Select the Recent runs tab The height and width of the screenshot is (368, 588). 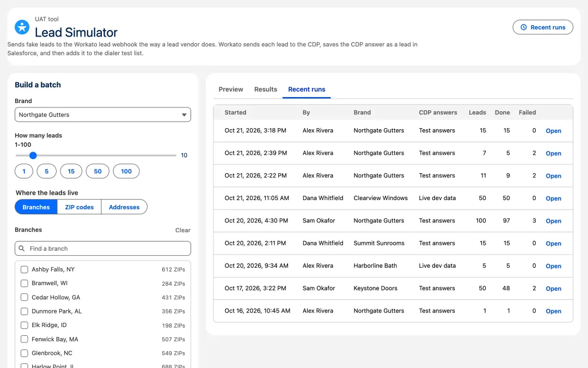point(307,89)
